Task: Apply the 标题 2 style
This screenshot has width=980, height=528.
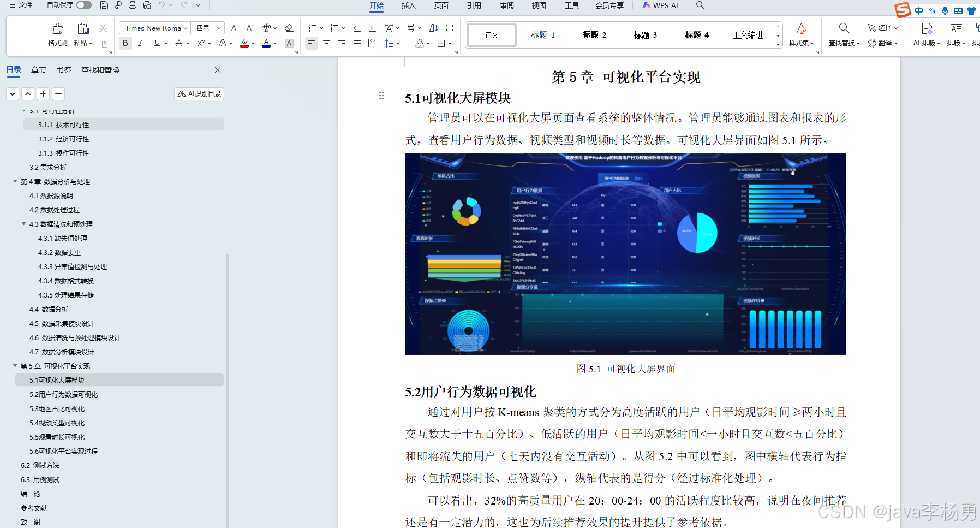Action: tap(594, 35)
